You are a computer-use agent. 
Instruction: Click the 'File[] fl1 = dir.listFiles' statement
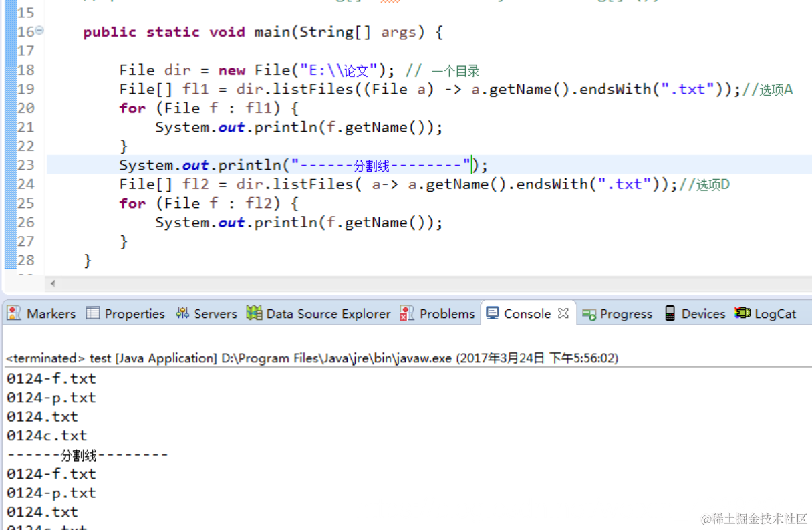(430, 89)
